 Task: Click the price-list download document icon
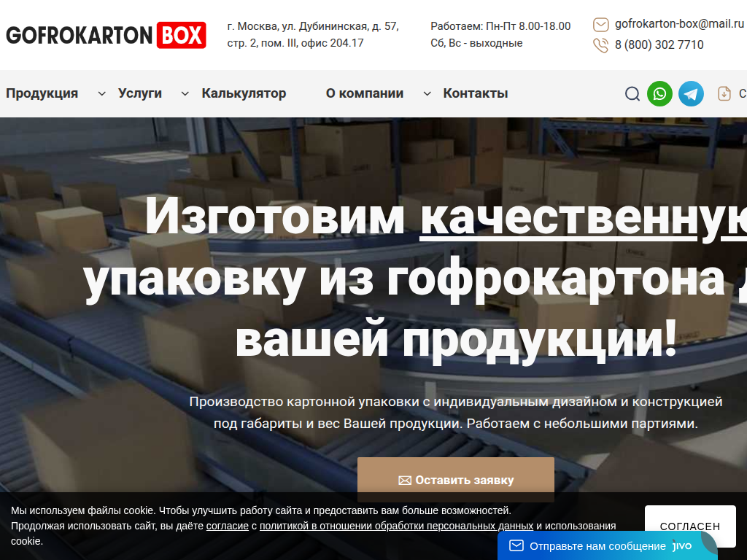coord(723,93)
